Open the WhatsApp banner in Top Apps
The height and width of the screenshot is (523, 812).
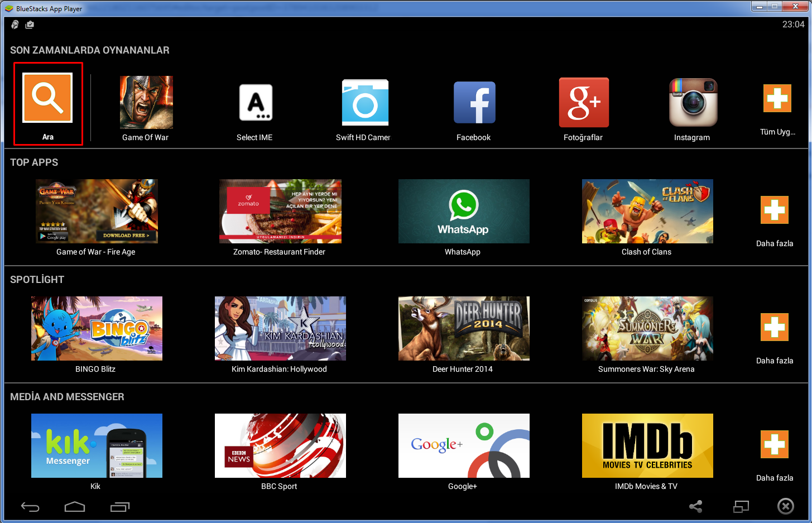(x=464, y=211)
